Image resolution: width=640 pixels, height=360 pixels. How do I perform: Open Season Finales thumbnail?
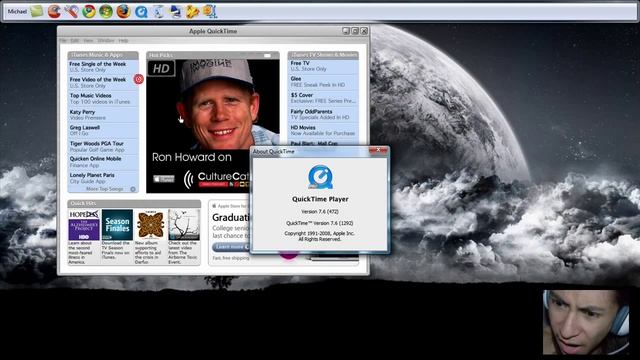[117, 225]
